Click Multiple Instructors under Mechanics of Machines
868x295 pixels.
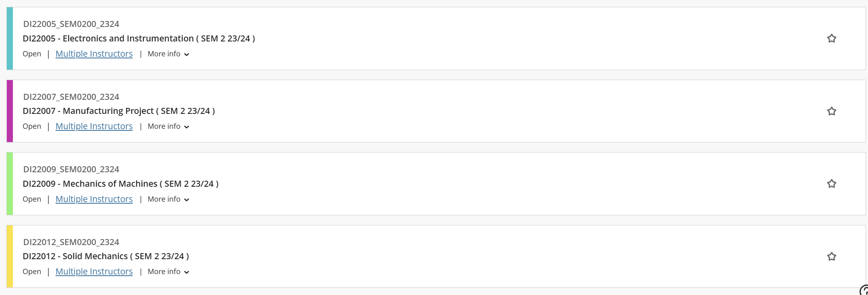(x=94, y=199)
